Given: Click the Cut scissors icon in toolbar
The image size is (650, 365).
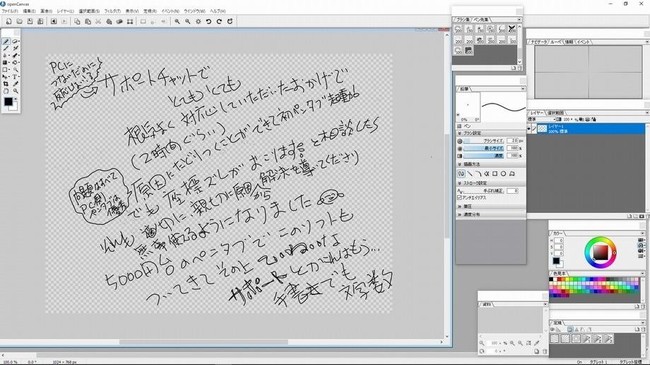Looking at the screenshot, I should pos(98,21).
